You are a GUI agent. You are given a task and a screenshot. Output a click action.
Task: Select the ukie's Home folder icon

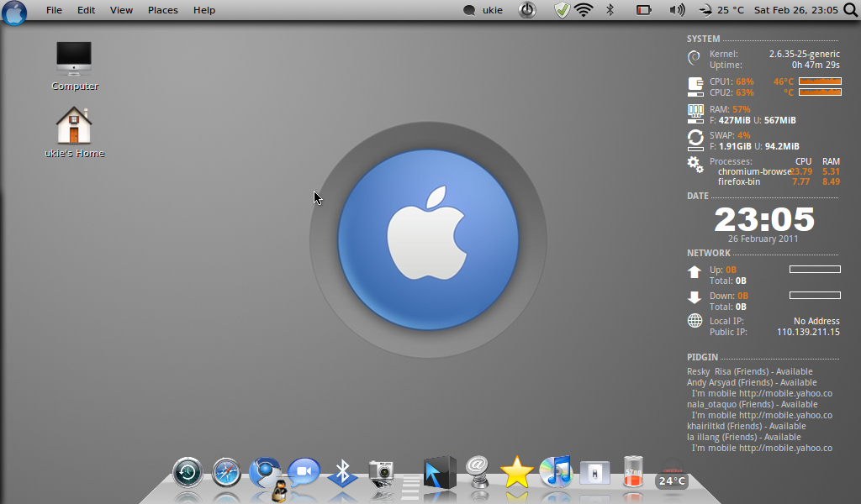point(74,133)
